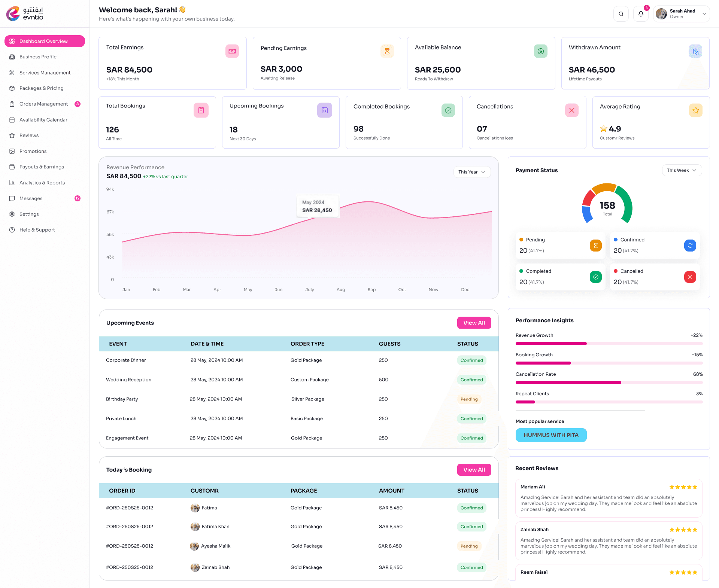
Task: Click the Withdrawn Amount icon
Action: (695, 51)
